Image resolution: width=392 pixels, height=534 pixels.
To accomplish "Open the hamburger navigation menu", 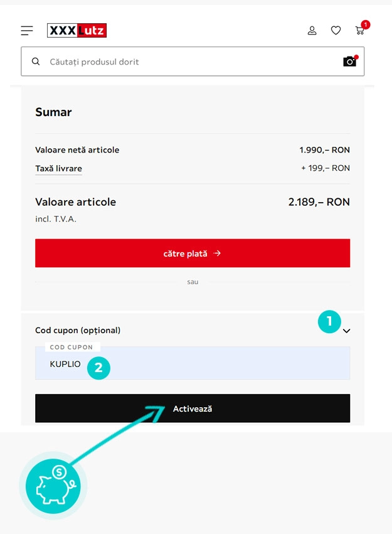I will 27,31.
